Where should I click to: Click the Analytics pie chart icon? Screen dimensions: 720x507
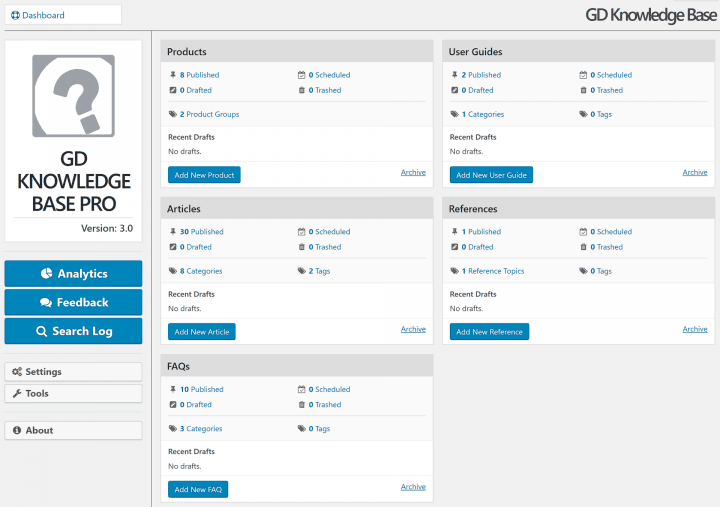point(46,274)
